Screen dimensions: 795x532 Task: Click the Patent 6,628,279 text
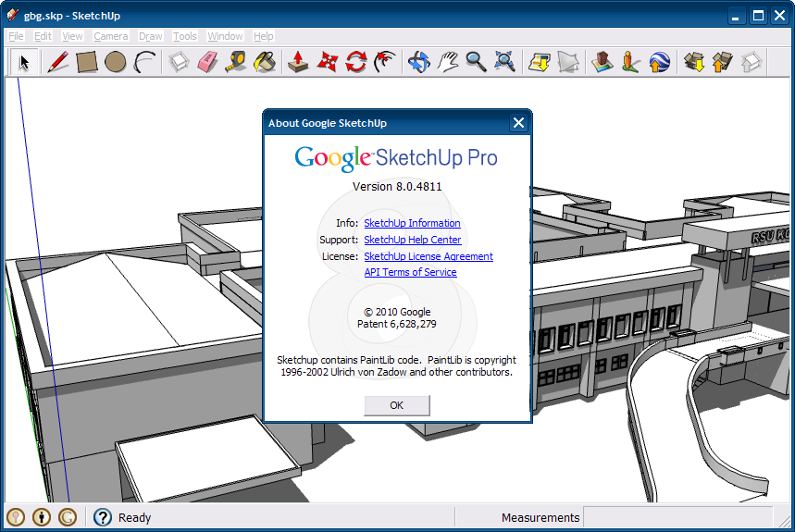point(396,324)
